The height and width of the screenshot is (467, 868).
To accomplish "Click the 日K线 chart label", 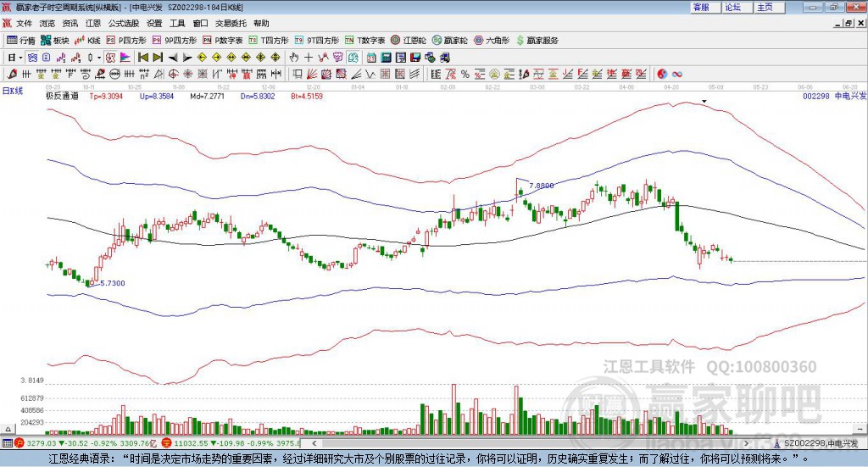I will pyautogui.click(x=13, y=91).
